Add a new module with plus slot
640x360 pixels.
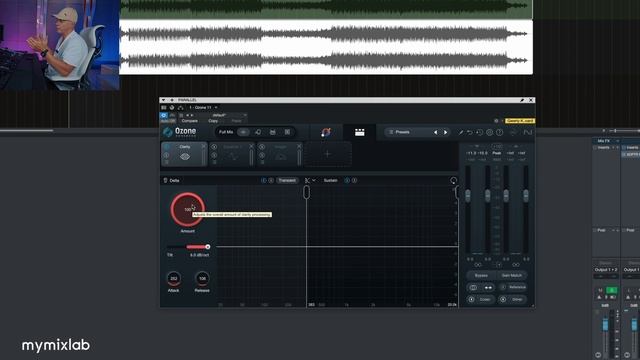[327, 154]
